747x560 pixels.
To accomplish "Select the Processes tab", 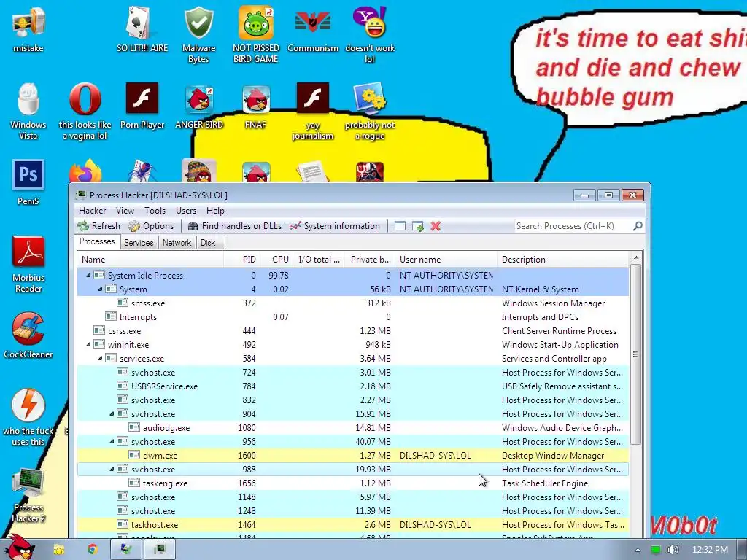I will 97,241.
